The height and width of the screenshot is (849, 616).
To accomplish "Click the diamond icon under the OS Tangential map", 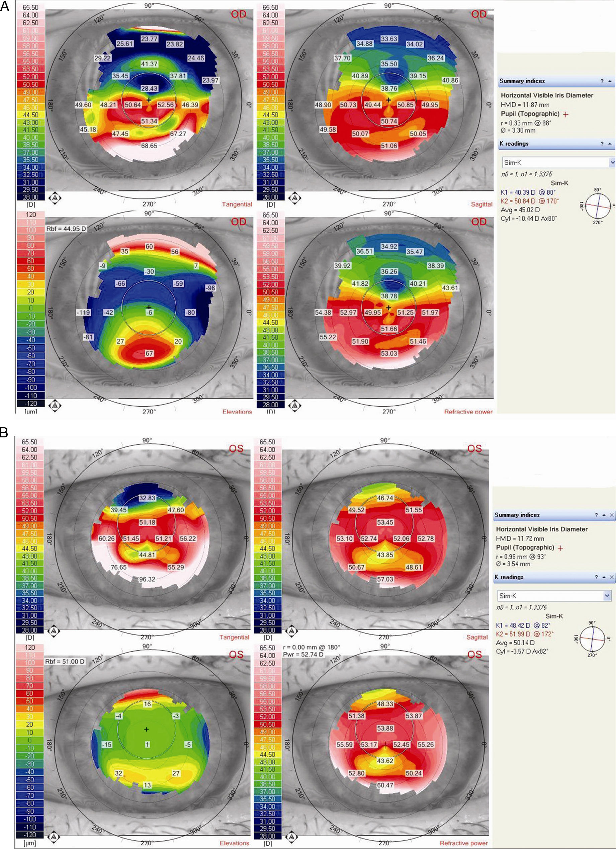I will tap(55, 631).
